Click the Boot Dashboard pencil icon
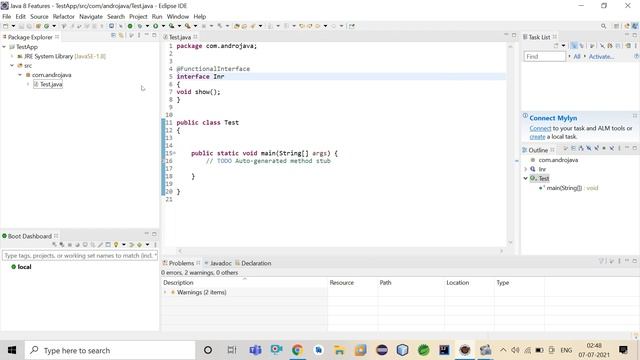Screen dimensions: 640x360 100,245
